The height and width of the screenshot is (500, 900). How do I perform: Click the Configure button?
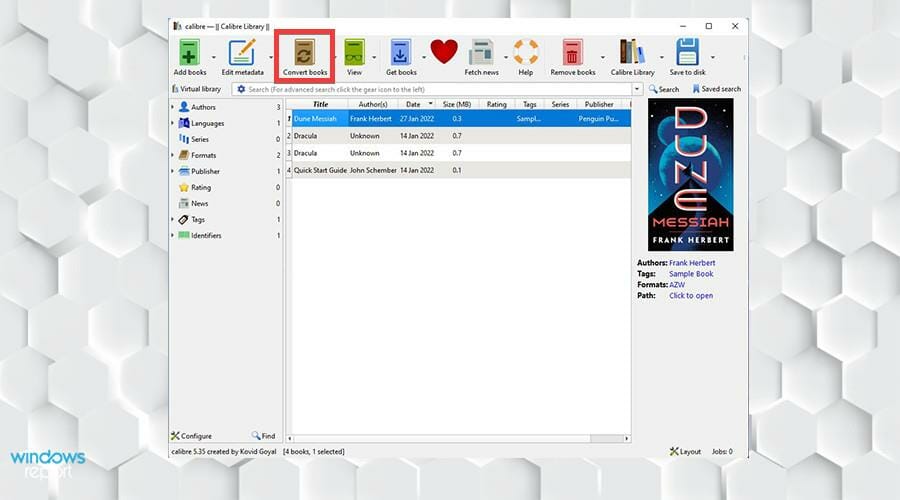coord(192,436)
